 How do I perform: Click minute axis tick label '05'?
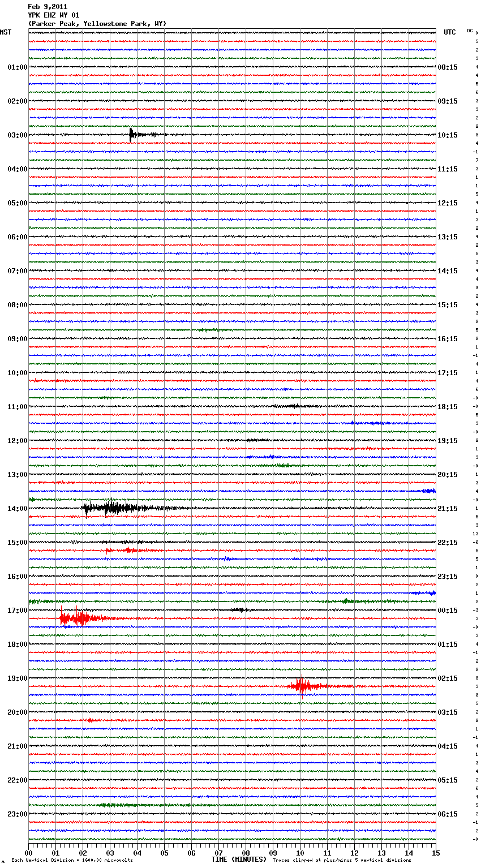click(164, 853)
